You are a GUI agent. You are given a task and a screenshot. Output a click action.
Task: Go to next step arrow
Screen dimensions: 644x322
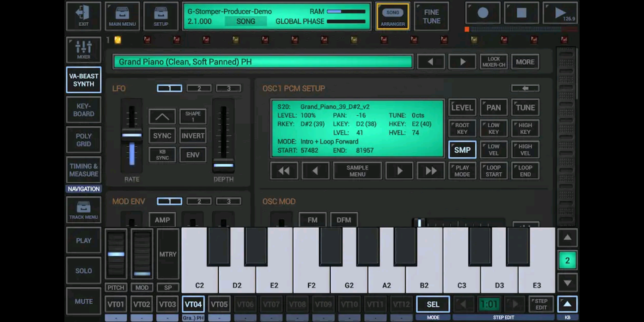pyautogui.click(x=515, y=304)
